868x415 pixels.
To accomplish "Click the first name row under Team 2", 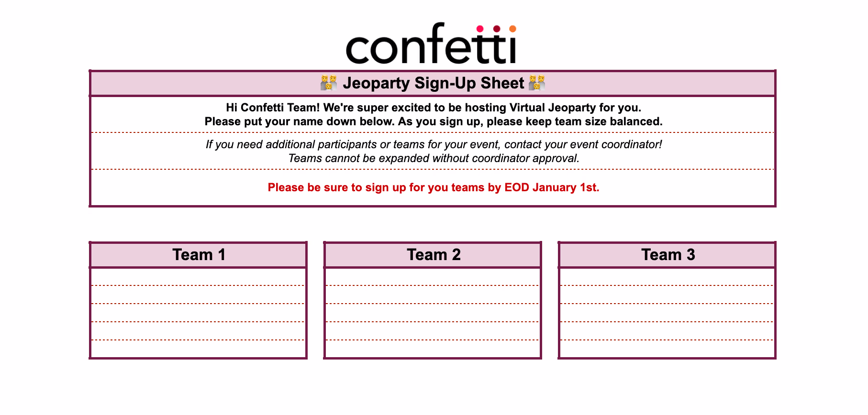I will [433, 277].
